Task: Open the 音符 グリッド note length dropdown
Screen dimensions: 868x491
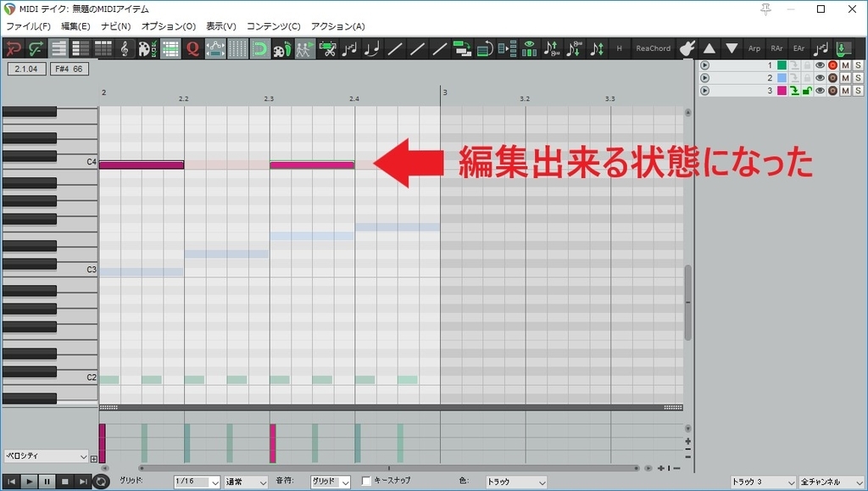Action: (x=330, y=482)
